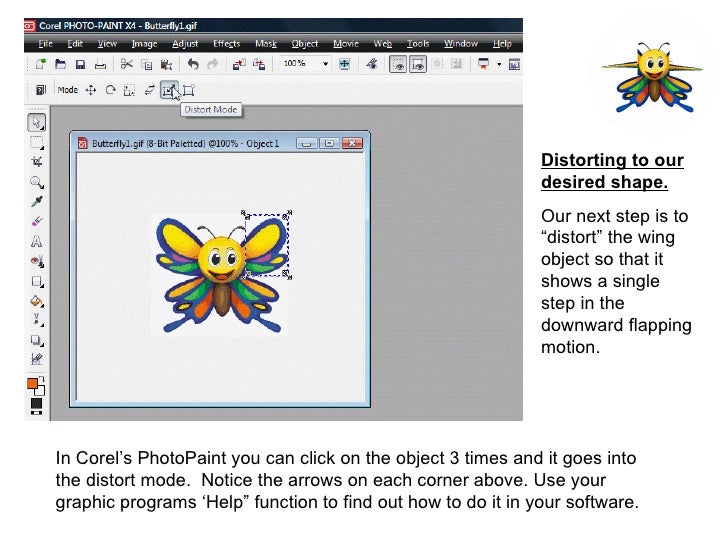Click the property bar icon left of Mode
This screenshot has width=728, height=546.
[x=41, y=90]
